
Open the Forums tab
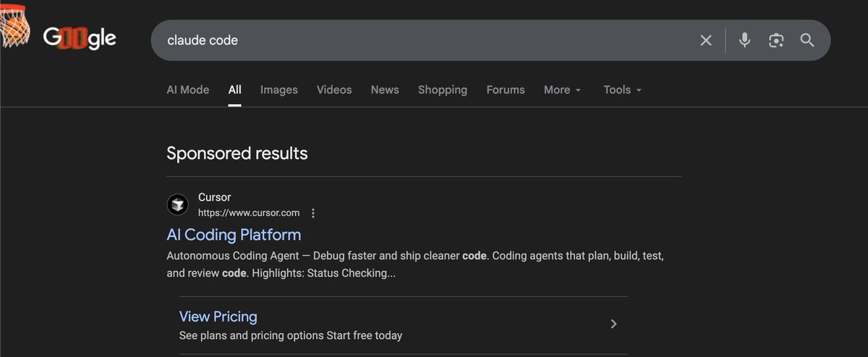pos(506,90)
